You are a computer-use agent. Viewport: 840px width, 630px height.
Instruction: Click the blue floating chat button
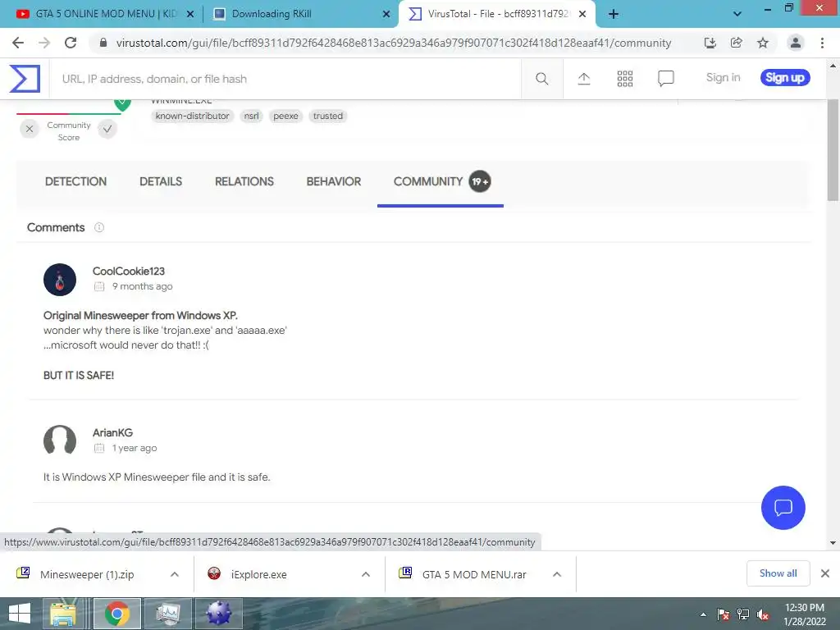(x=783, y=507)
